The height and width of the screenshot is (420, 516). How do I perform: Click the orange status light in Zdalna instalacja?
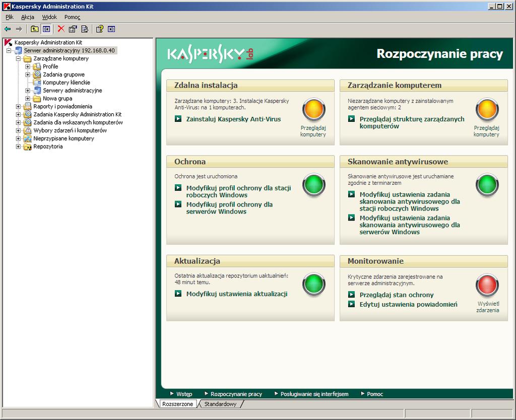point(314,109)
